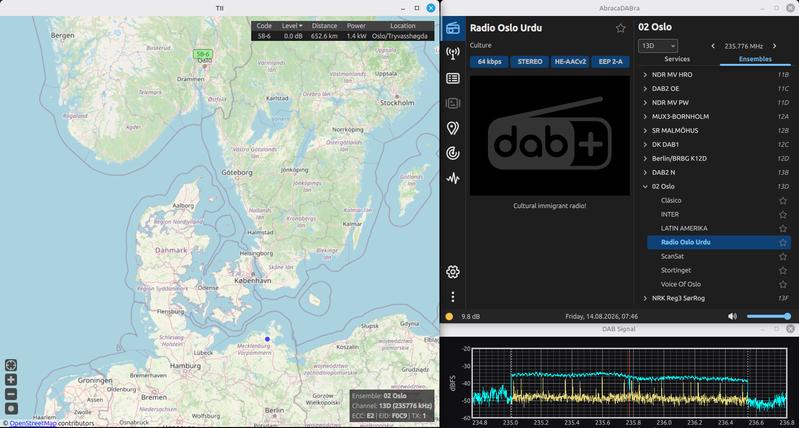The width and height of the screenshot is (799, 428).
Task: Open the TII map pin icon
Action: (x=452, y=128)
